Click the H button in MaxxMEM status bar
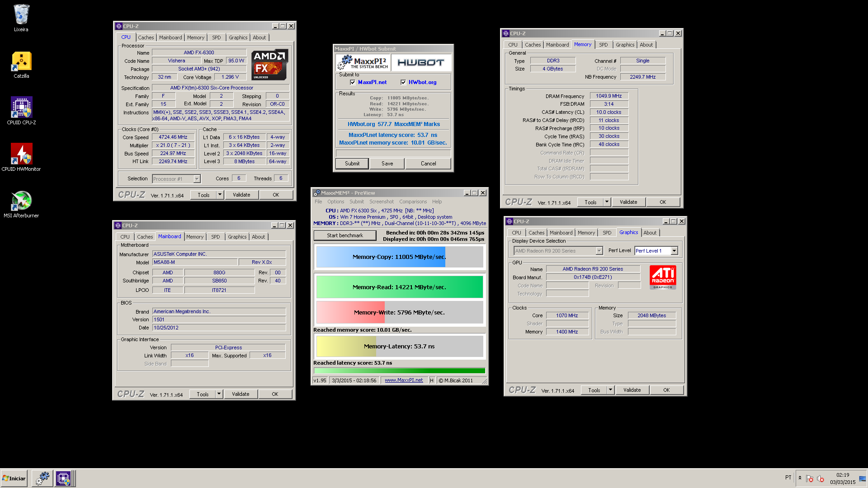Screen dimensions: 868x488 [x=432, y=380]
